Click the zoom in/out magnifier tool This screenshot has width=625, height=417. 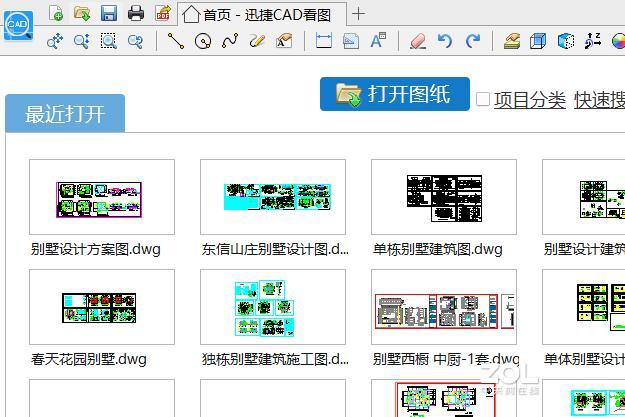pyautogui.click(x=82, y=41)
